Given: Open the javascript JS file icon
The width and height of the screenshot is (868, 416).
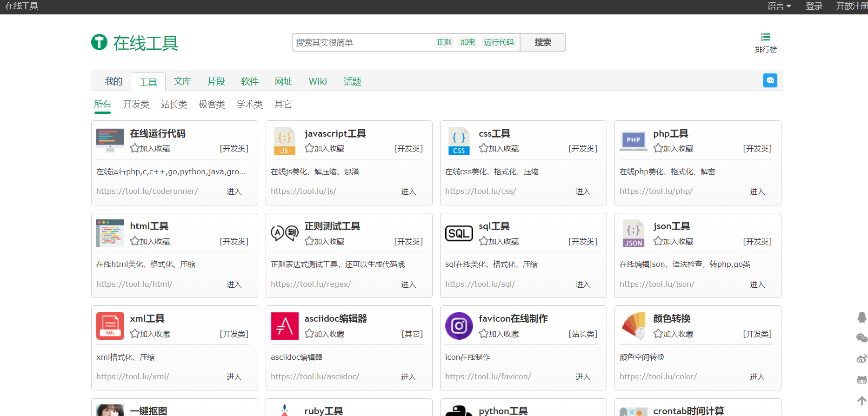Looking at the screenshot, I should [285, 141].
